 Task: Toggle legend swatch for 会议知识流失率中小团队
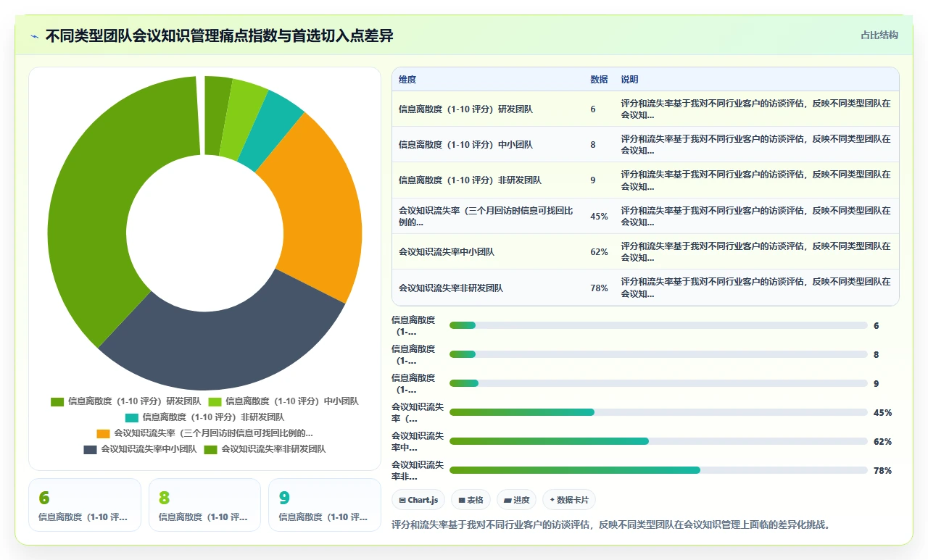pos(90,449)
